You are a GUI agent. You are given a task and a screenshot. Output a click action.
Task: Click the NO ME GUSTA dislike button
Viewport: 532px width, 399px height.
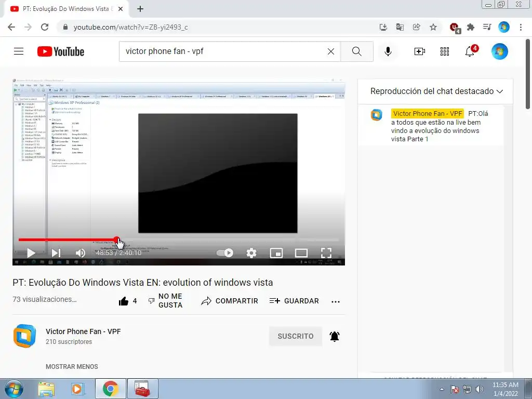166,301
